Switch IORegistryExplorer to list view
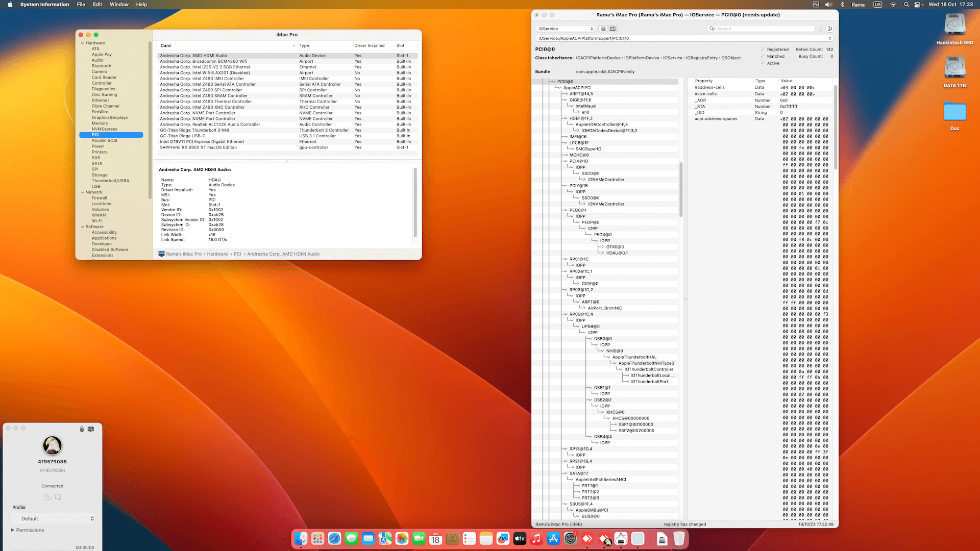The height and width of the screenshot is (551, 980). click(603, 29)
